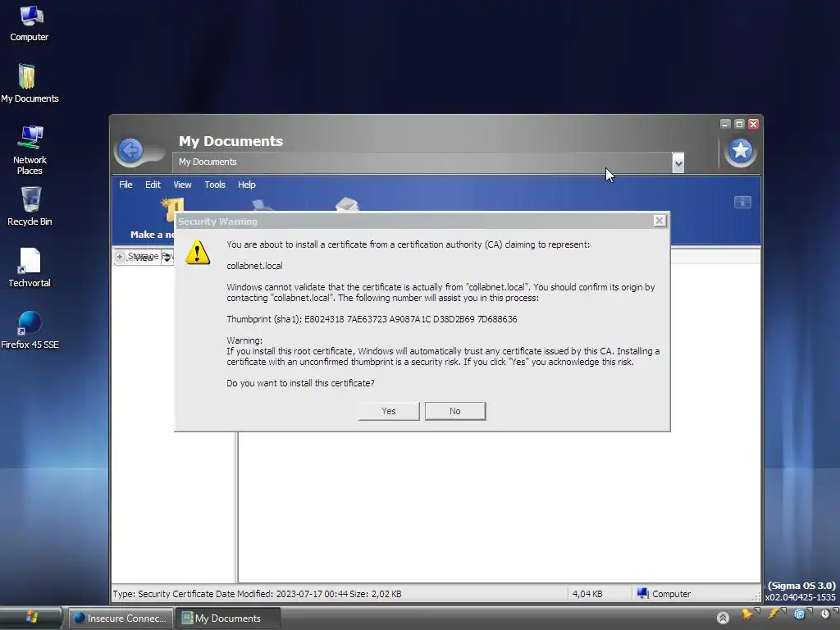Open the My Documents desktop icon

(30, 83)
